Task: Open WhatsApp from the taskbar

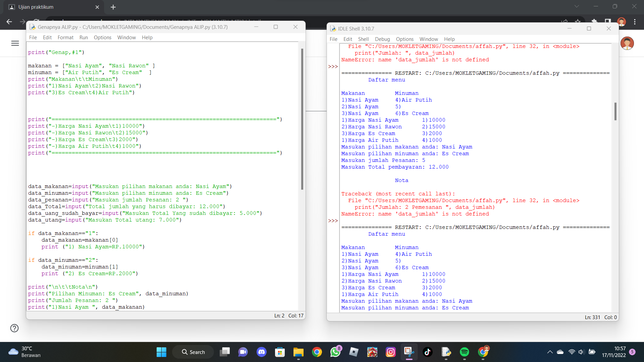Action: click(x=335, y=352)
